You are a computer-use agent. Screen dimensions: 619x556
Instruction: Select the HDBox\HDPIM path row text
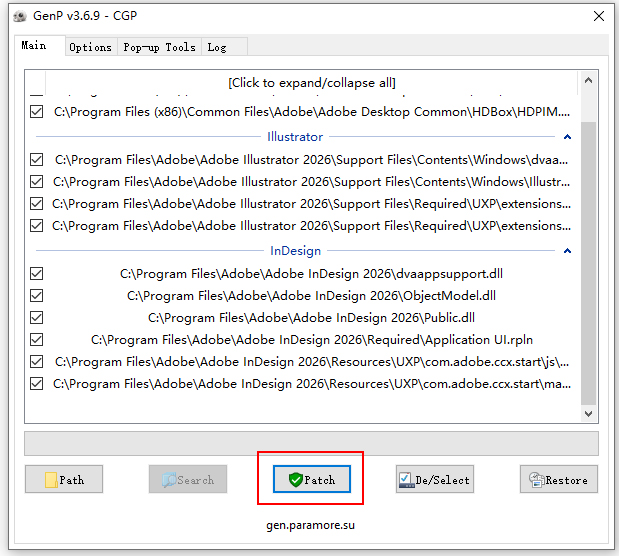click(x=312, y=112)
